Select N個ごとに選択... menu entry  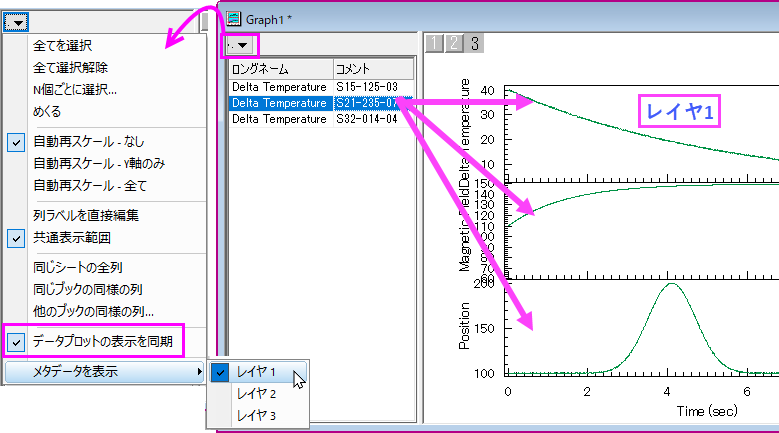(75, 90)
